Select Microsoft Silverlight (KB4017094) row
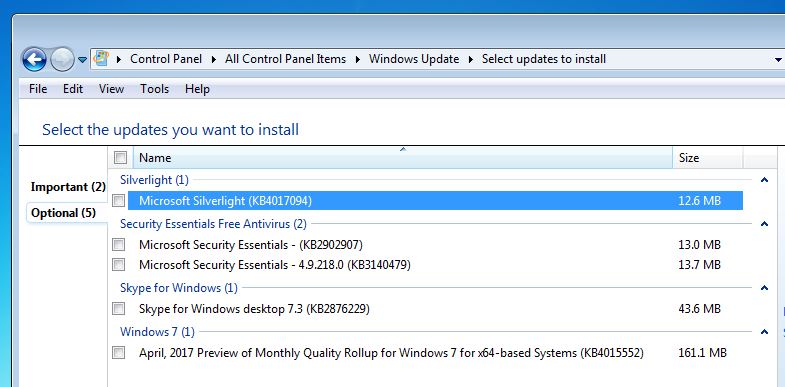The height and width of the screenshot is (387, 785). pos(435,201)
